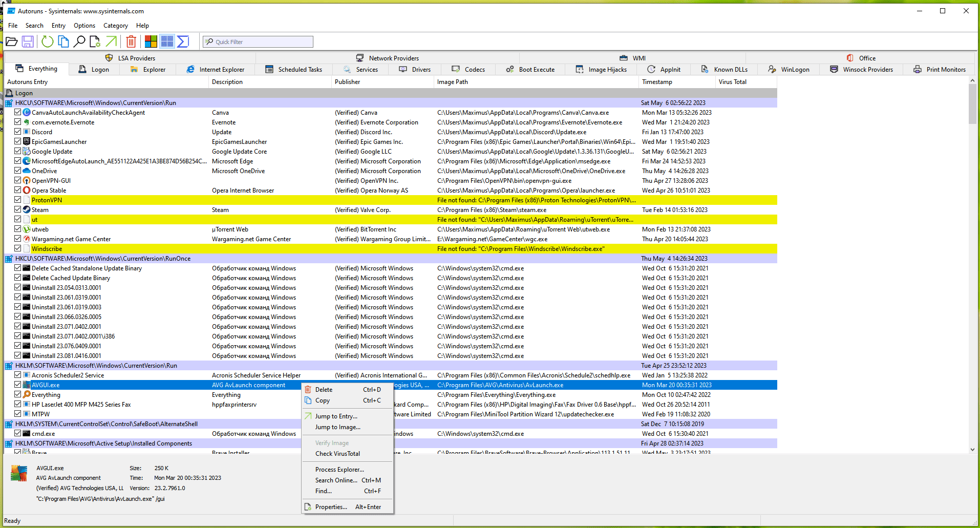Open the File menu
980x528 pixels.
tap(13, 26)
